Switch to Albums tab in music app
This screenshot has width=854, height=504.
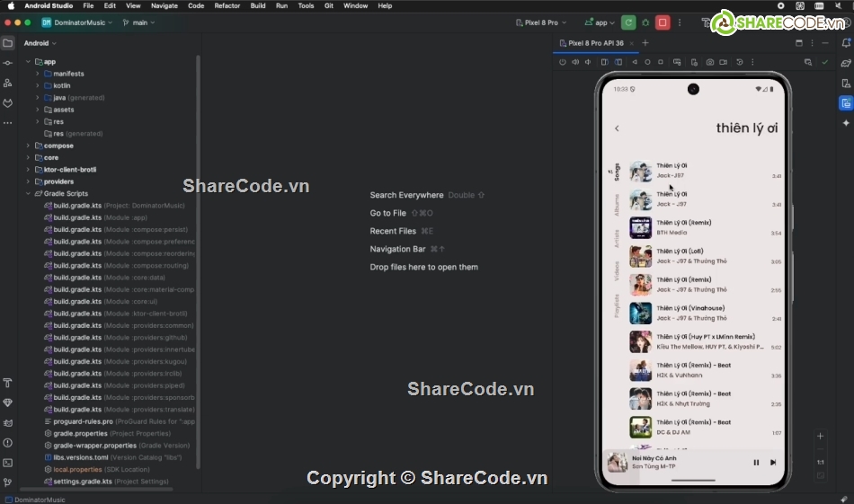[x=617, y=205]
